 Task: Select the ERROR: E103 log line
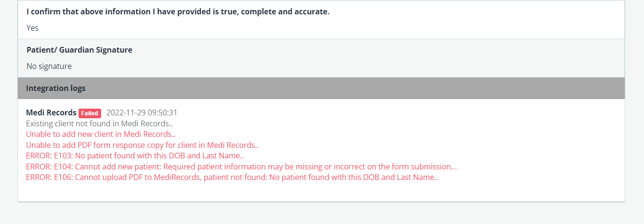[x=135, y=156]
